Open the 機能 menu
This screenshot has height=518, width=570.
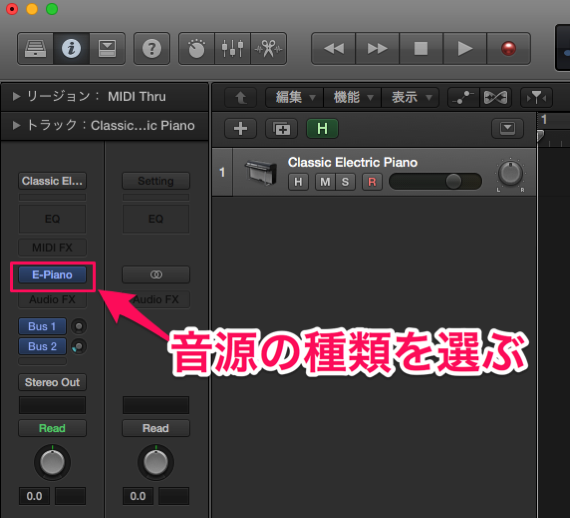(353, 97)
